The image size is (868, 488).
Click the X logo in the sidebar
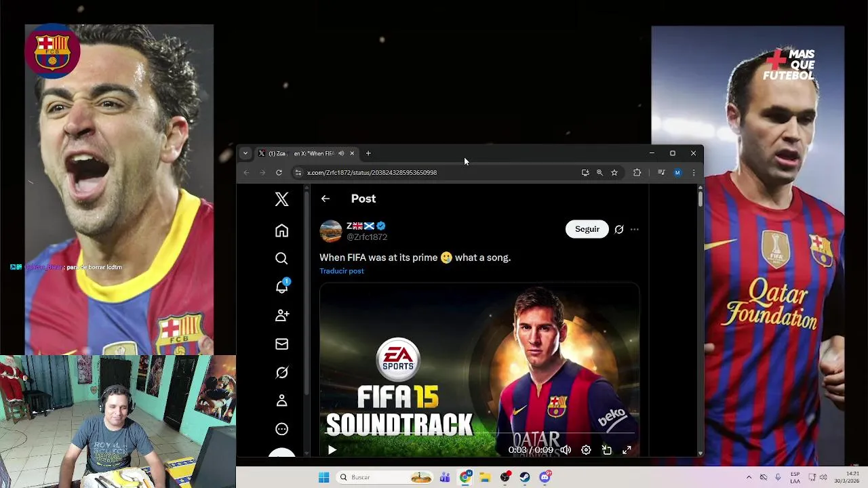[281, 199]
